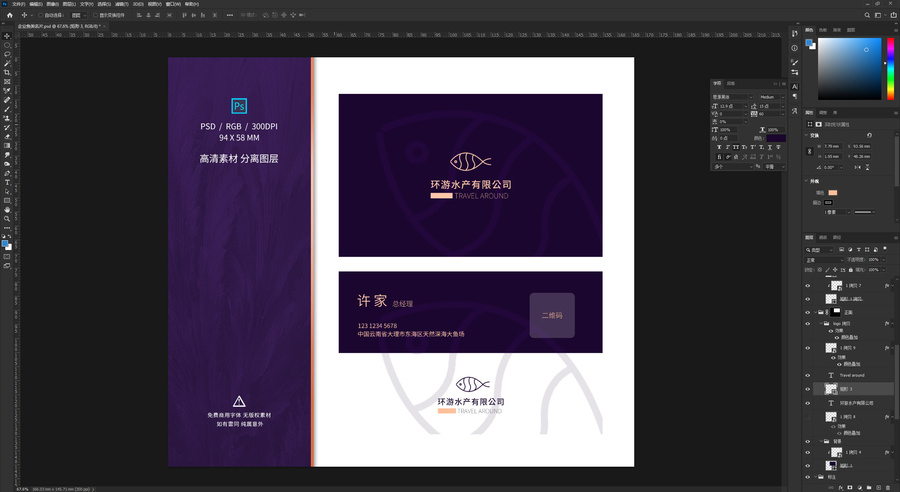Collapse the 变换 section in Properties
Image resolution: width=900 pixels, height=492 pixels.
pyautogui.click(x=806, y=135)
